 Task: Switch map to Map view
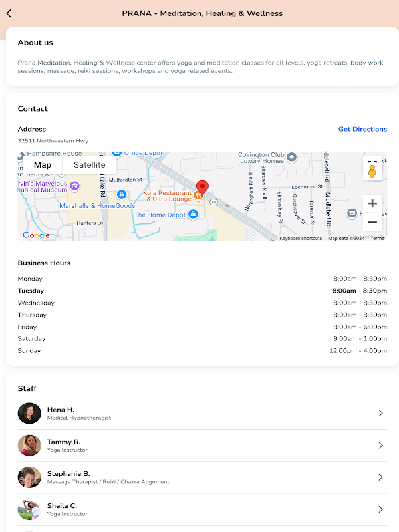pos(43,165)
